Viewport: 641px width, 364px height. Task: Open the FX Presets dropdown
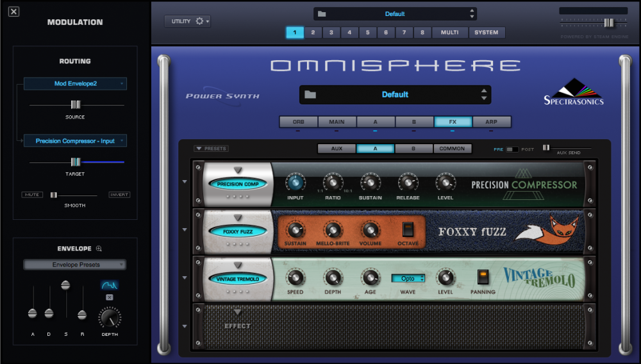point(212,149)
